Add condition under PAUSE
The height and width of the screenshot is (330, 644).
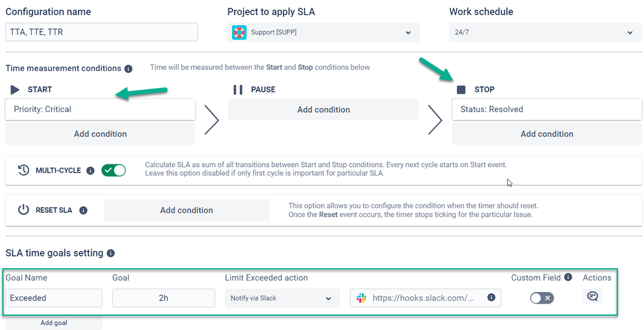click(323, 110)
